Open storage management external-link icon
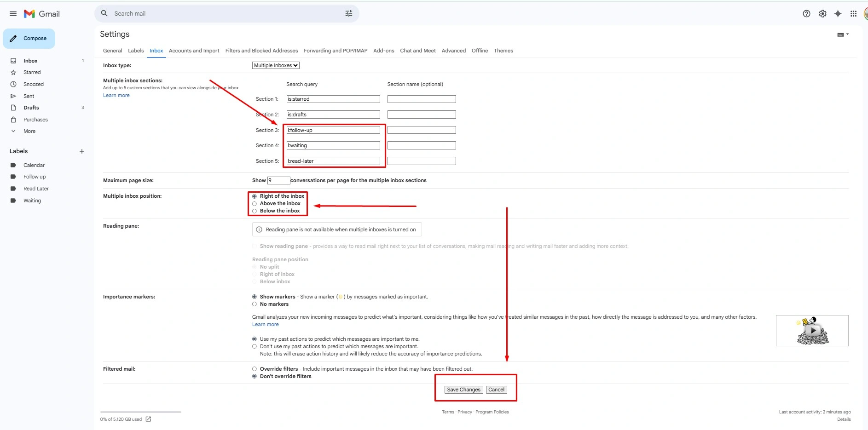868x430 pixels. click(x=148, y=419)
